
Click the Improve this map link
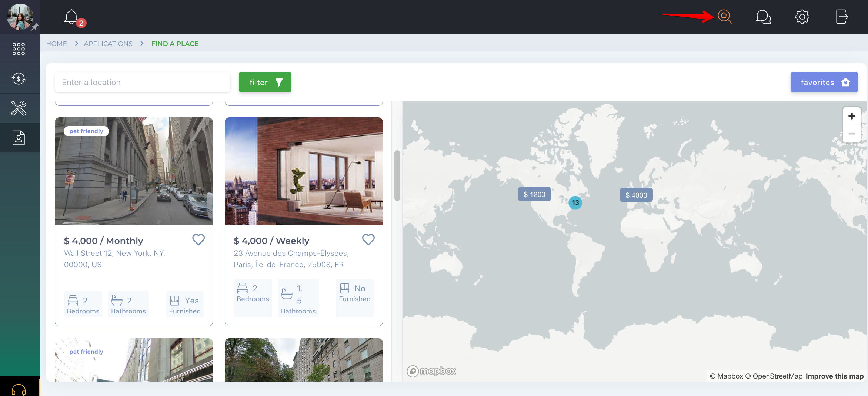click(x=835, y=376)
